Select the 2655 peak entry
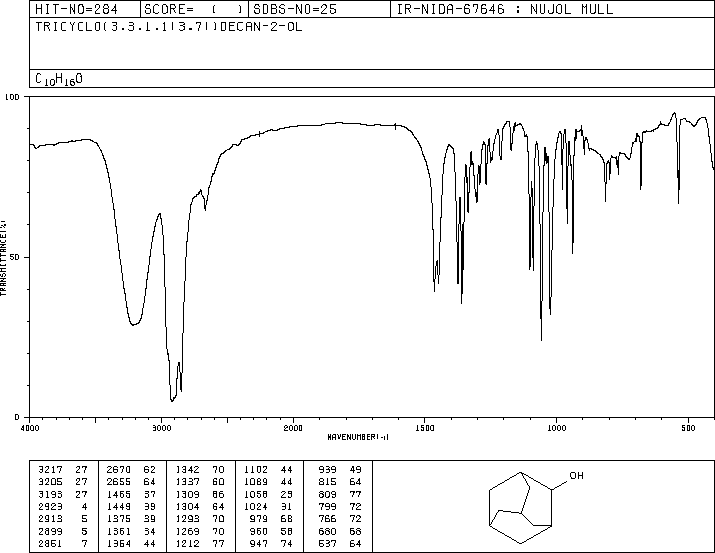This screenshot has width=715, height=553. point(131,482)
